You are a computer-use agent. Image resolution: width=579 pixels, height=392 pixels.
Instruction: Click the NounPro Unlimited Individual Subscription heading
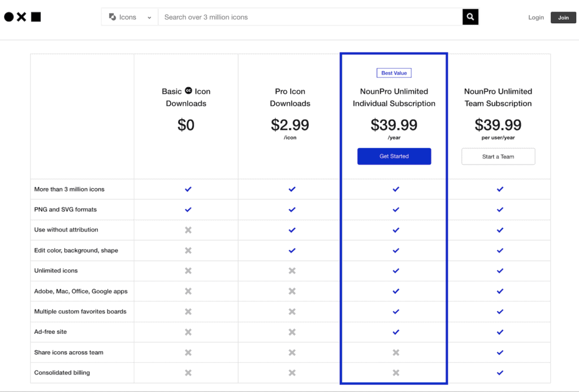394,97
